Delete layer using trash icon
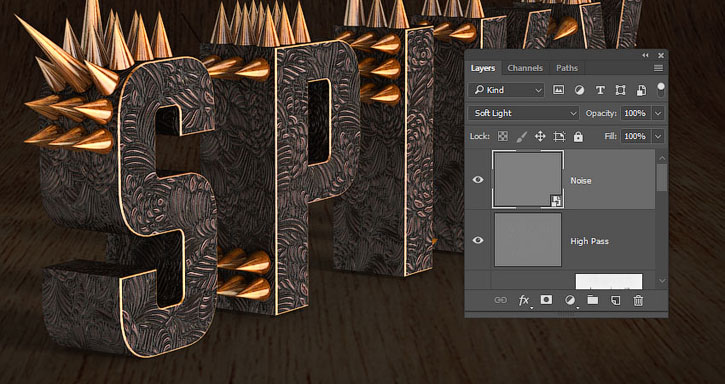 click(x=638, y=301)
